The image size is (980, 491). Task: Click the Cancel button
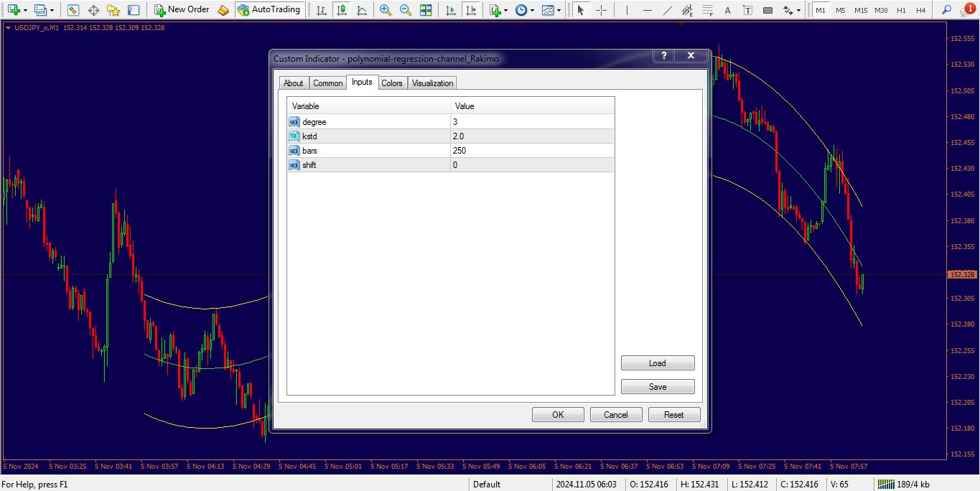click(x=616, y=415)
